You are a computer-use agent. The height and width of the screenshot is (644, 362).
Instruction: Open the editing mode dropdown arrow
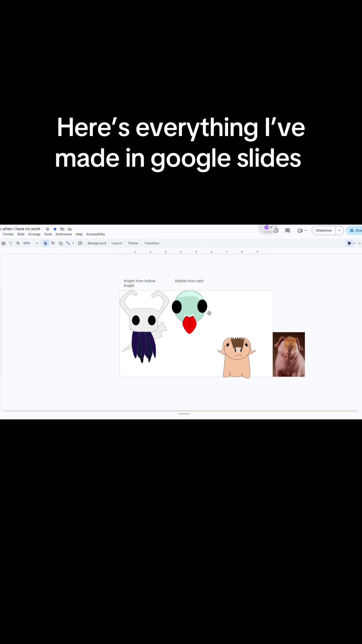click(x=354, y=243)
